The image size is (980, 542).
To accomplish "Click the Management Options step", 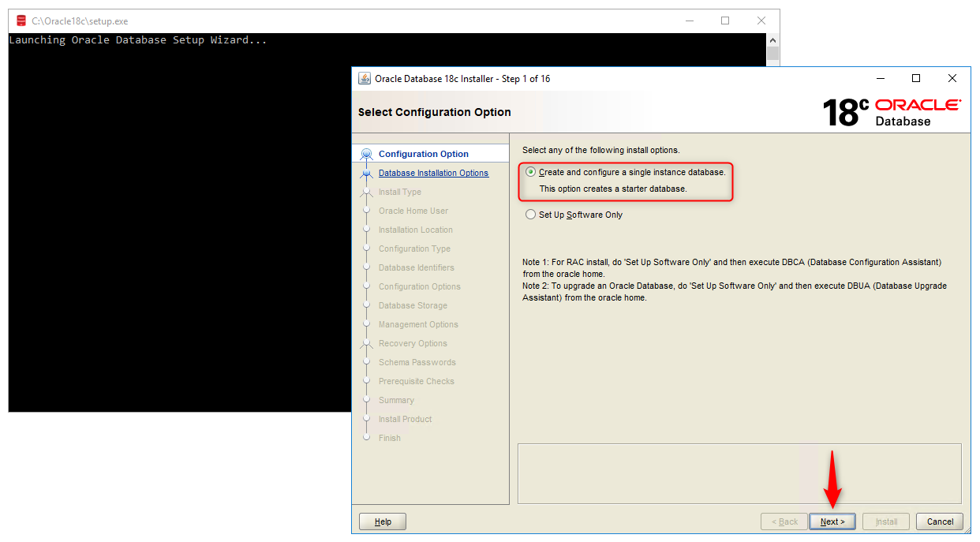I will click(418, 324).
